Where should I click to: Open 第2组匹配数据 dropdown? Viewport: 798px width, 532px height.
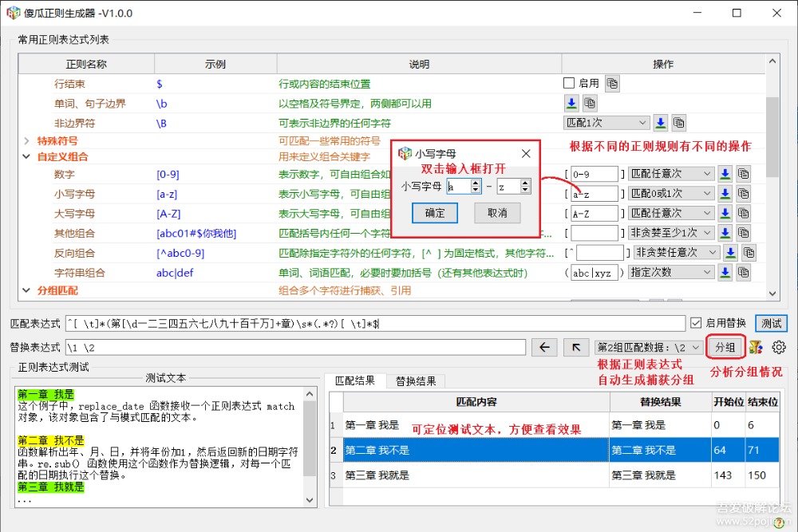649,347
